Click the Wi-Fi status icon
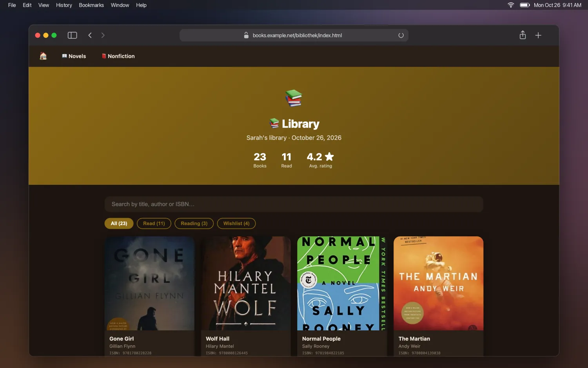The width and height of the screenshot is (588, 368). (511, 5)
